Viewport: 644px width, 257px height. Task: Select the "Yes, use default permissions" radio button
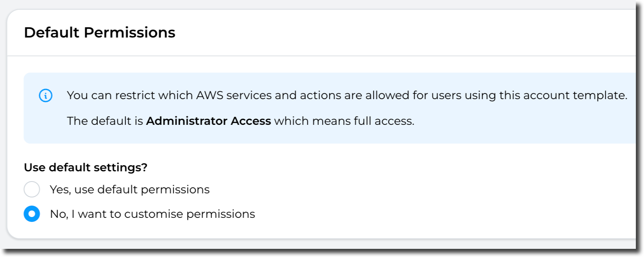click(32, 189)
